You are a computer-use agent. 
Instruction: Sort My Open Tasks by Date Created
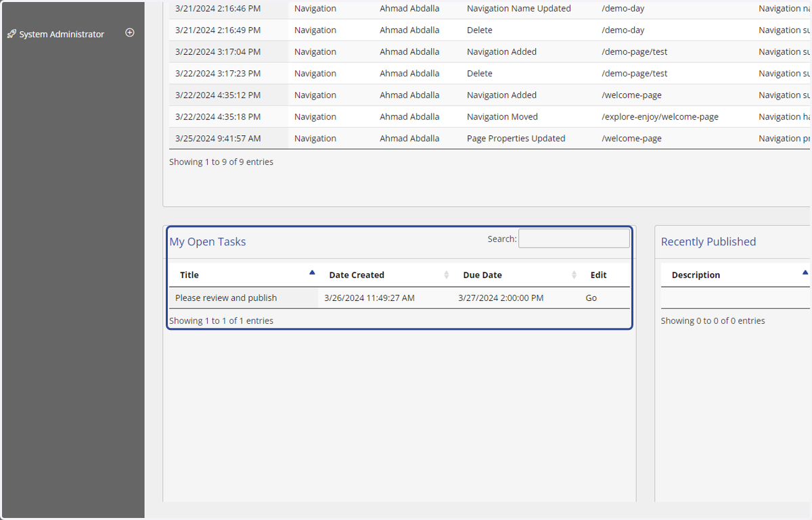point(385,275)
